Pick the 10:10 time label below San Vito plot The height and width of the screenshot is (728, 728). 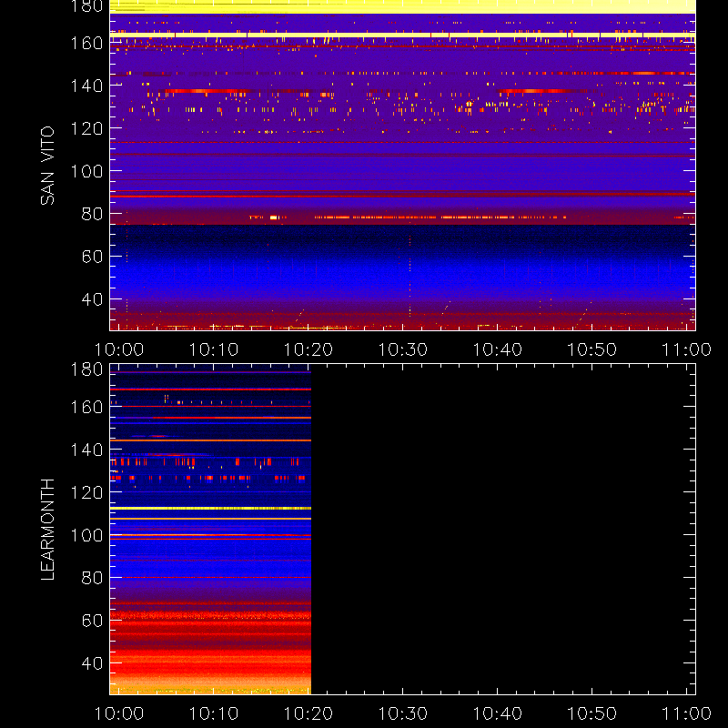click(214, 349)
